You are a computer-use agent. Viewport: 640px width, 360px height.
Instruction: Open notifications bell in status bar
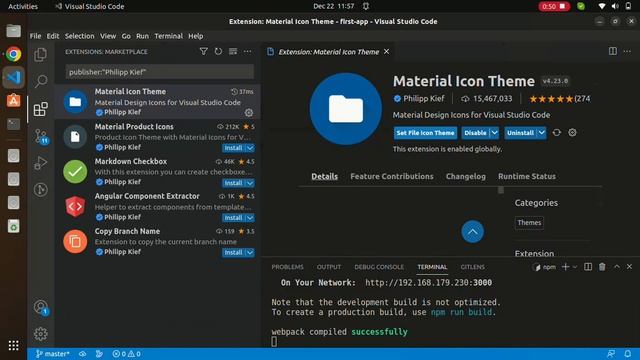tap(628, 354)
